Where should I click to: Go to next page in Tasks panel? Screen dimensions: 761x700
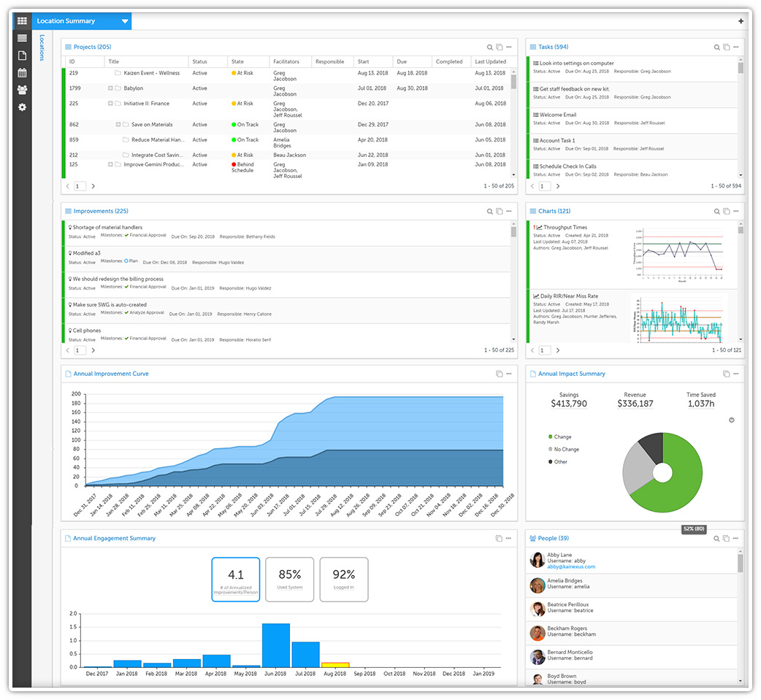558,186
